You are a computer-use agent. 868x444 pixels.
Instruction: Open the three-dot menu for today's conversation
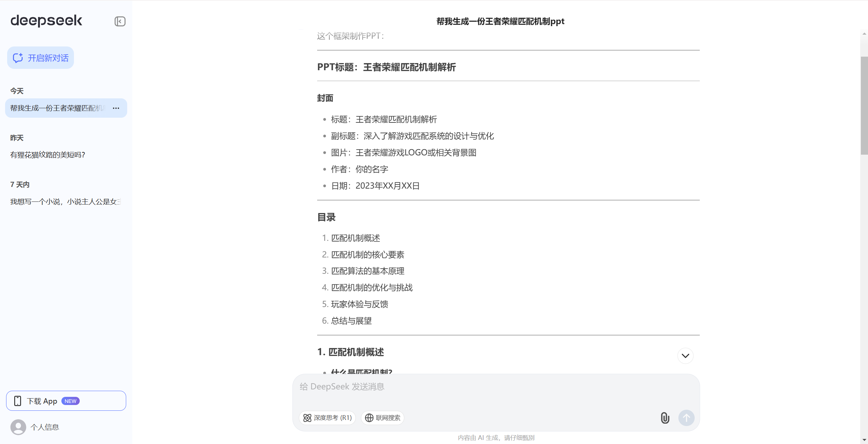click(x=116, y=108)
